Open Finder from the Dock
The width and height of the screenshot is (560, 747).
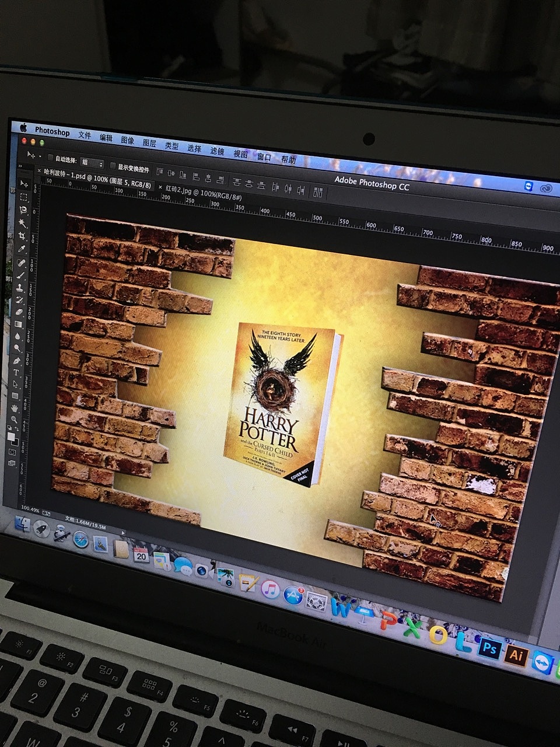[x=22, y=523]
